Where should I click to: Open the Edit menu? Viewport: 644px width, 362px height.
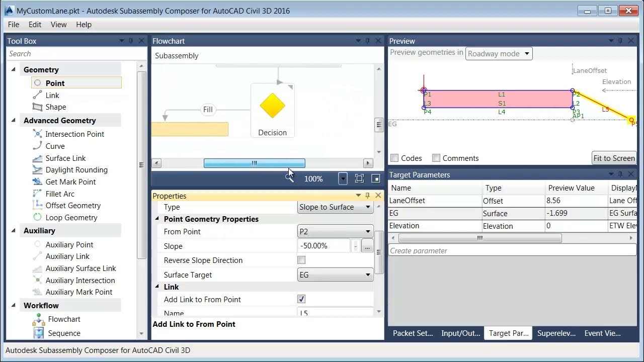pos(35,24)
